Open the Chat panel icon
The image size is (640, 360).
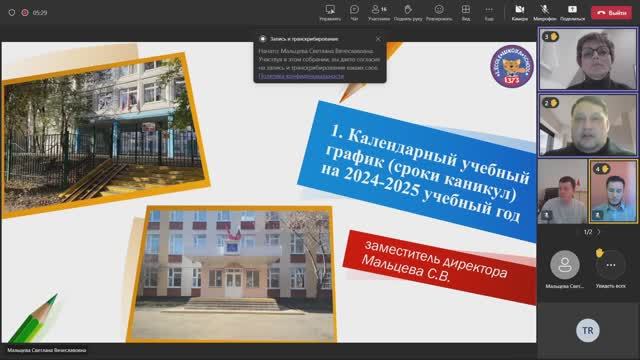click(354, 12)
